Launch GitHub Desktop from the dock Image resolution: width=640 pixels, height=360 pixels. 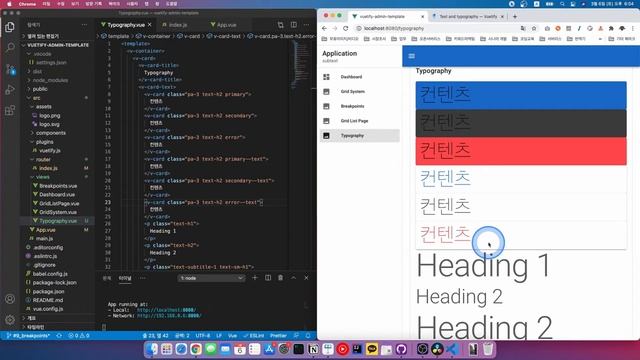[401, 349]
